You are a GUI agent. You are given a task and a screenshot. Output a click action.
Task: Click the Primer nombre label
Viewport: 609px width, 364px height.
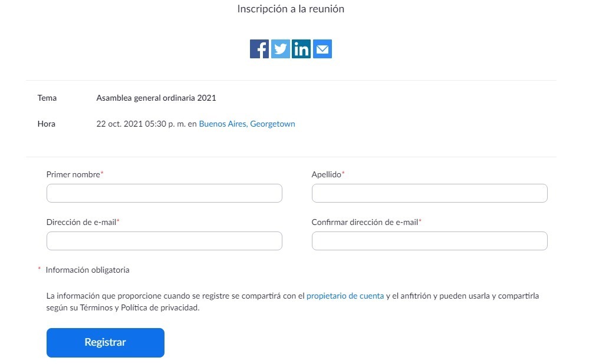(x=74, y=174)
